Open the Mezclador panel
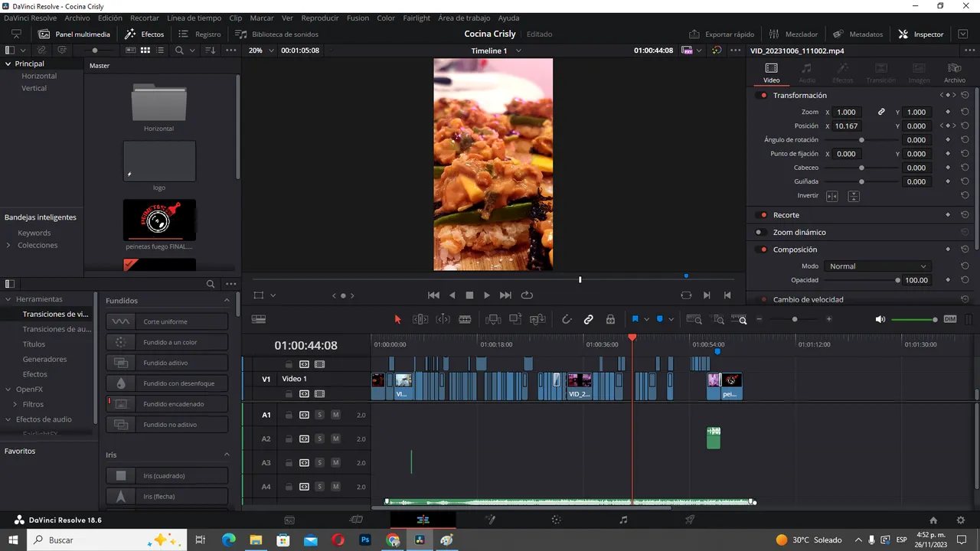 [793, 34]
